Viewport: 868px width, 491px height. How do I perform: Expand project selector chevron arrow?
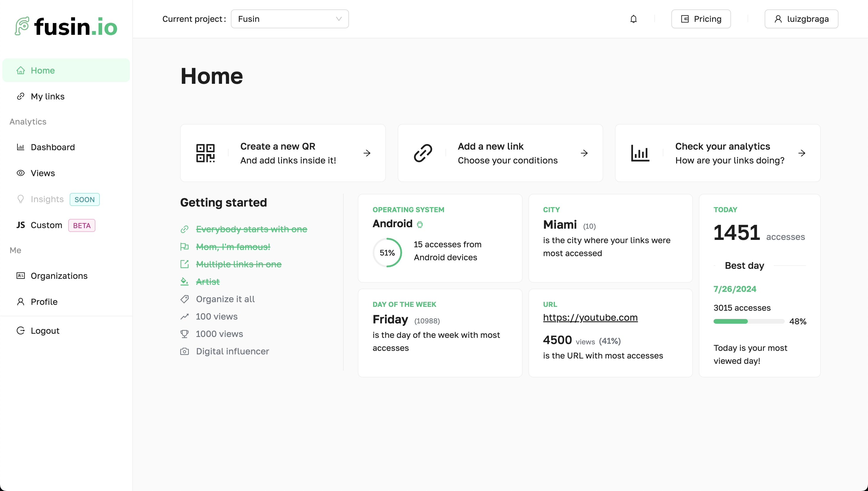(x=339, y=19)
